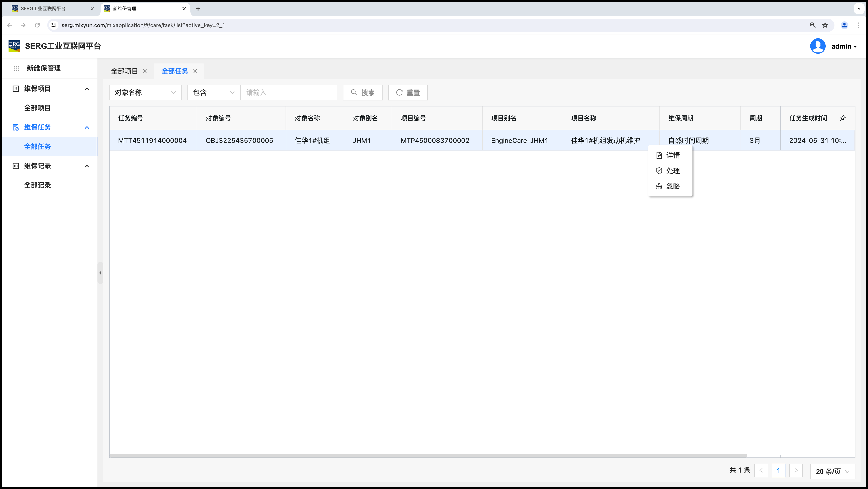Screen dimensions: 868x489
Task: Open the 对象名称 field dropdown
Action: (145, 92)
